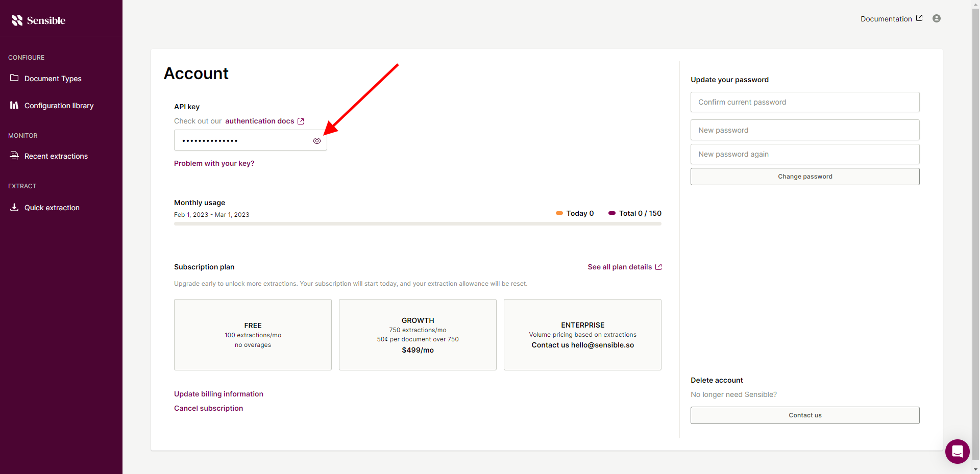The width and height of the screenshot is (980, 474).
Task: Select the ENTERPRISE subscription plan card
Action: point(582,335)
